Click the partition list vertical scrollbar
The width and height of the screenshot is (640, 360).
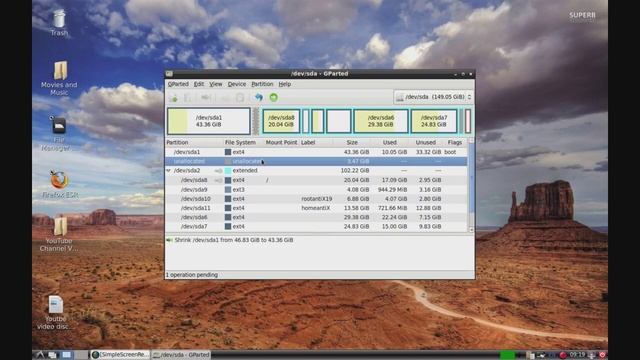471,185
